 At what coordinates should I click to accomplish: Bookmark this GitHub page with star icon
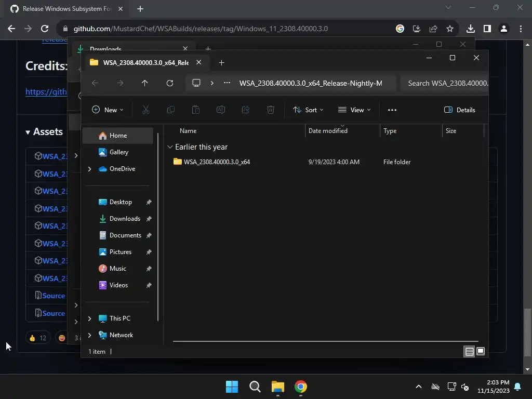pyautogui.click(x=450, y=29)
